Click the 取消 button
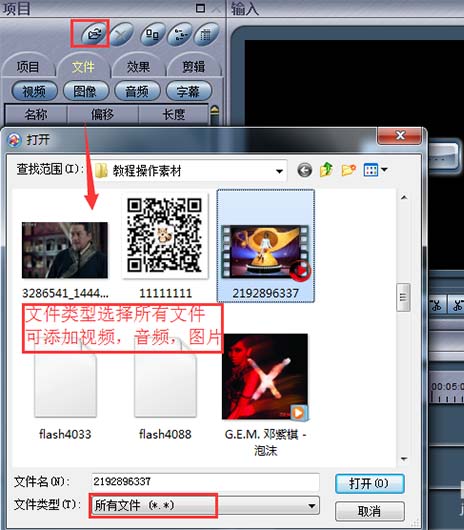The height and width of the screenshot is (530, 464). 370,511
